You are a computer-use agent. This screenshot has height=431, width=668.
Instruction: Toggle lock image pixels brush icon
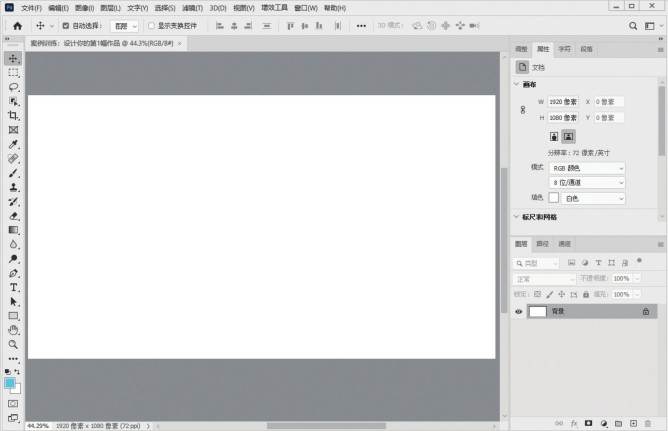(x=550, y=294)
